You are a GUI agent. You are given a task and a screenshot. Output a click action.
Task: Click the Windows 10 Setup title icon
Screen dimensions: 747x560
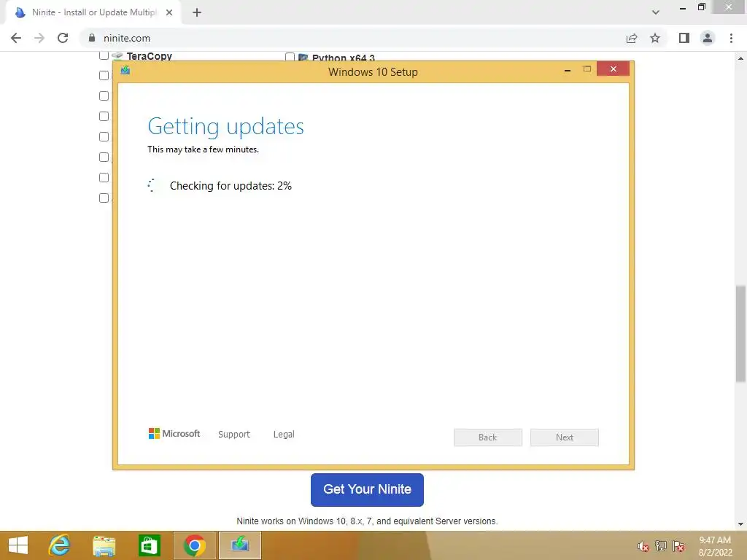[x=125, y=71]
